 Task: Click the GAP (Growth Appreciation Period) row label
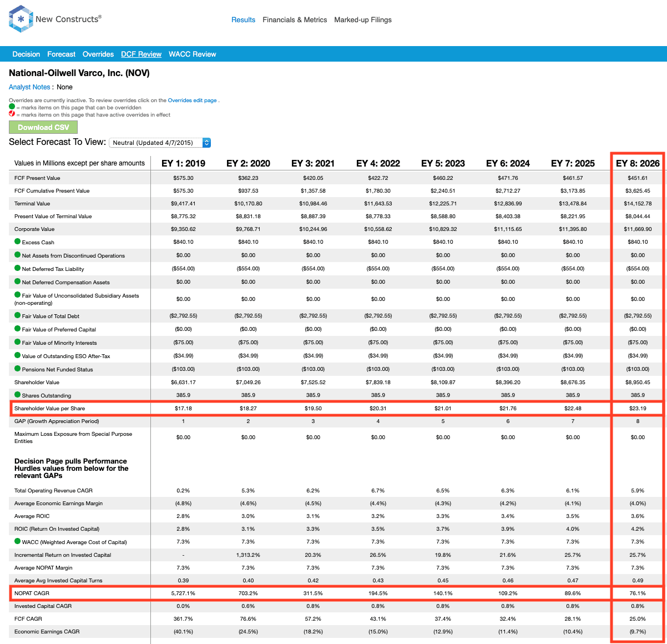[x=57, y=421]
